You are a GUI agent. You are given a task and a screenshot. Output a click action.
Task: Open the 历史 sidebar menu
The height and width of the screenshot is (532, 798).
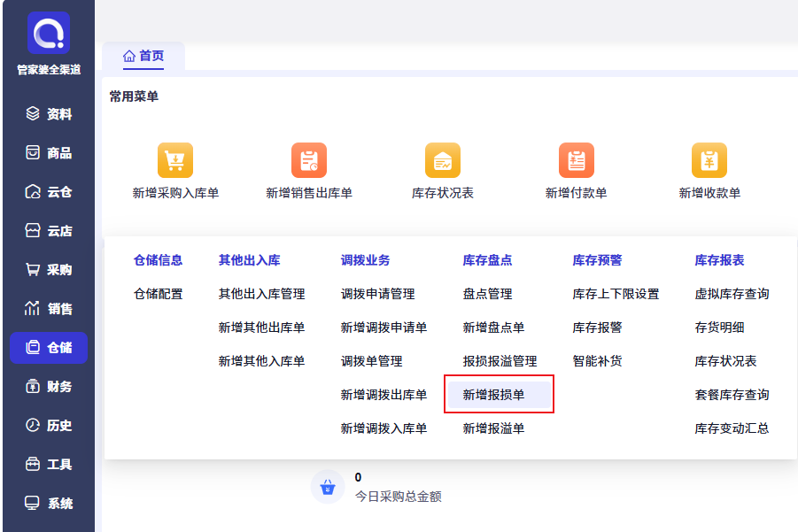(49, 425)
